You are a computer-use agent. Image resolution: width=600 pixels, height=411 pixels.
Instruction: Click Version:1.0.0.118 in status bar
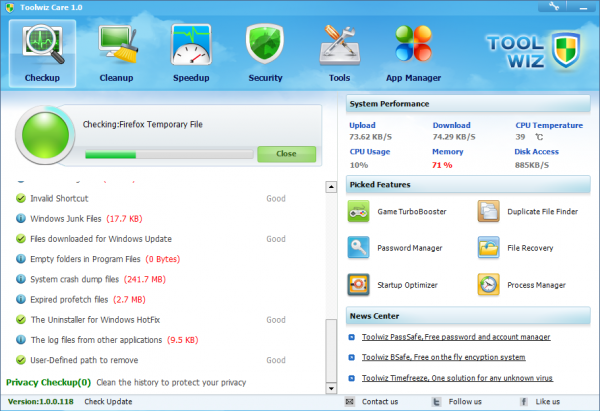[x=41, y=401]
